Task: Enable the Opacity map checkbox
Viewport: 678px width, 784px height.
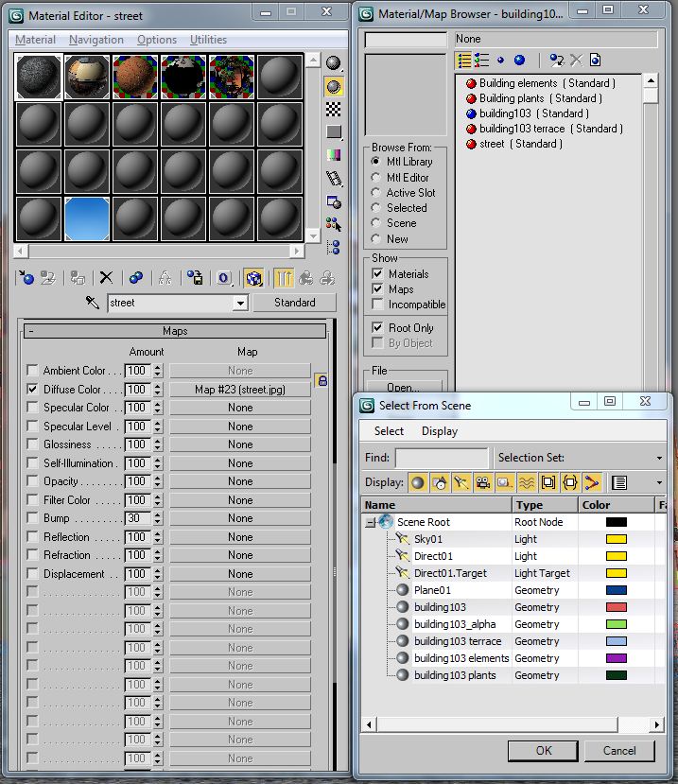Action: pos(32,481)
